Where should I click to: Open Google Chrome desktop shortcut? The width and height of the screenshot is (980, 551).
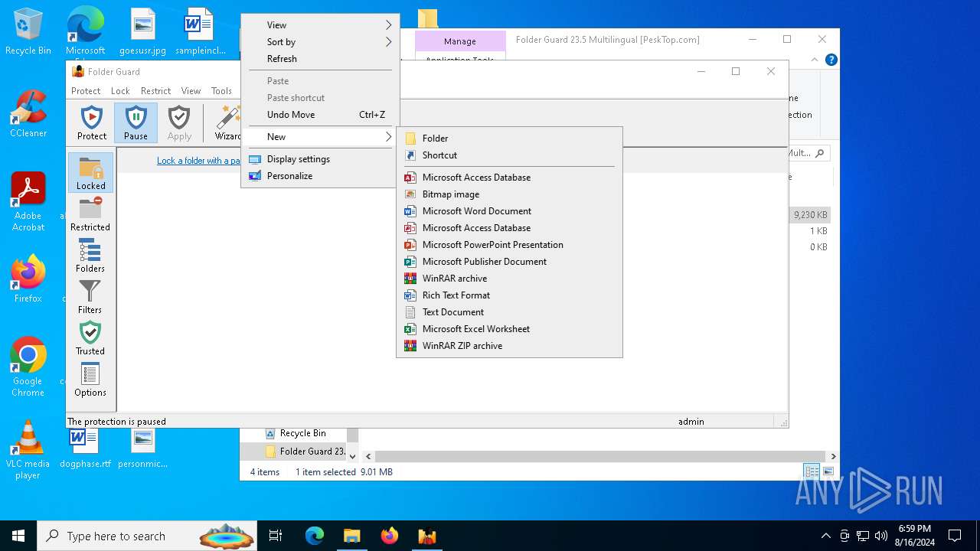pos(28,367)
